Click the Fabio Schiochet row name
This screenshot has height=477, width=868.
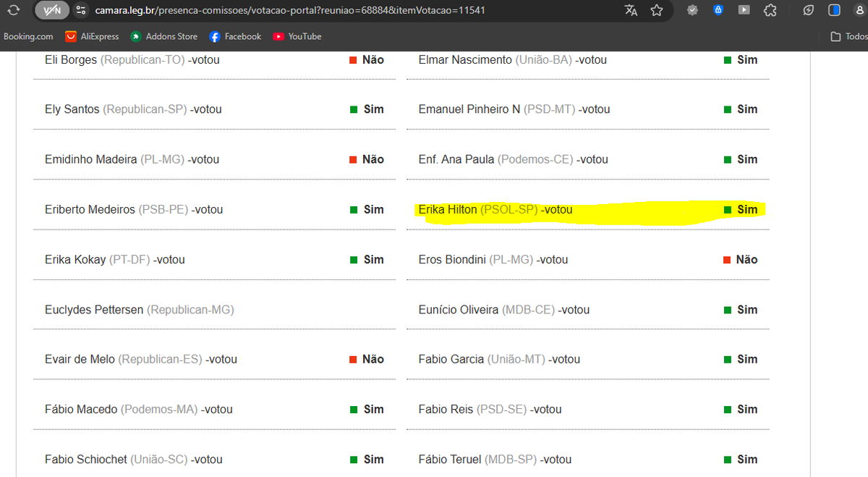(85, 459)
